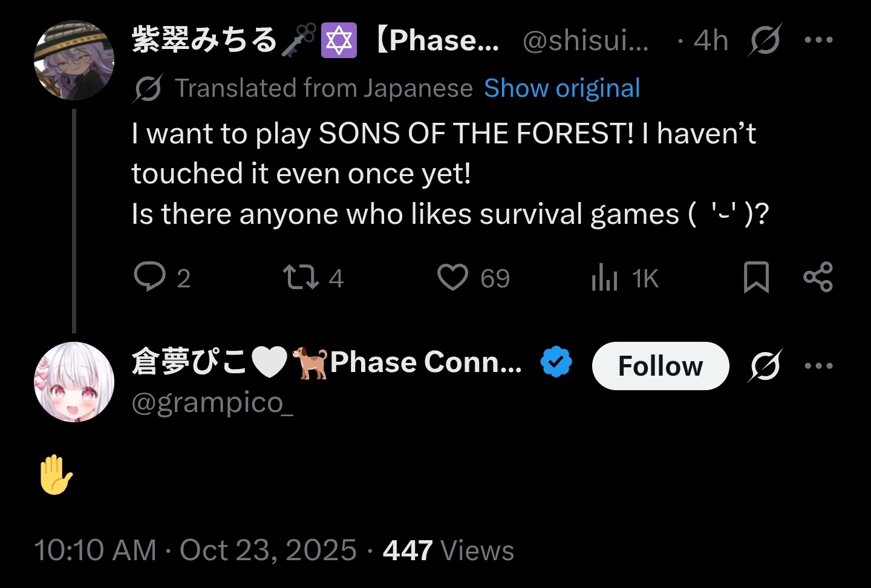Bookmark the Sons of the Forest tweet

coord(755,278)
